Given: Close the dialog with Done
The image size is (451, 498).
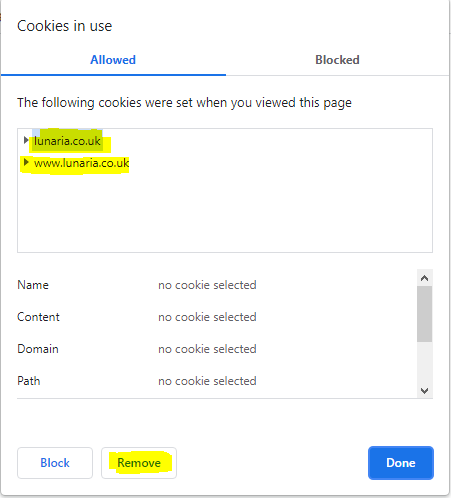Looking at the screenshot, I should click(401, 463).
